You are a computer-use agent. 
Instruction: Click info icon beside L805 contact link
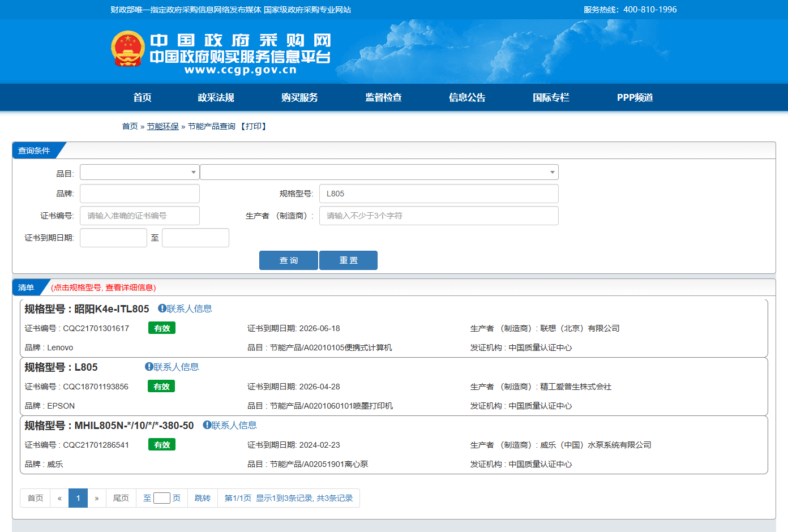pyautogui.click(x=149, y=367)
